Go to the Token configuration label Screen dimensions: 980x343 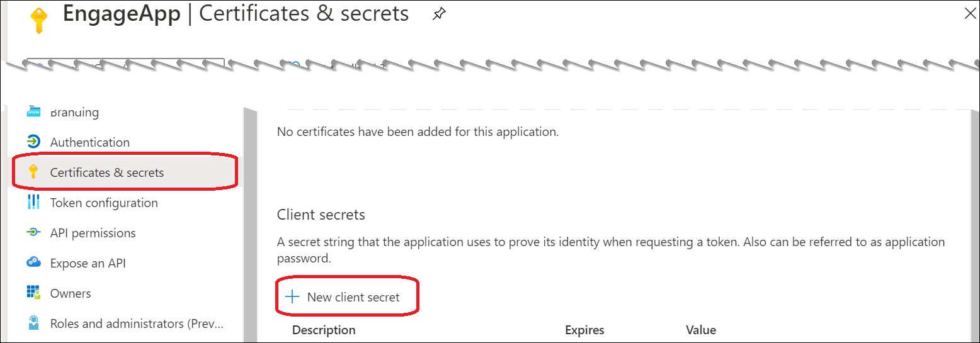click(104, 203)
